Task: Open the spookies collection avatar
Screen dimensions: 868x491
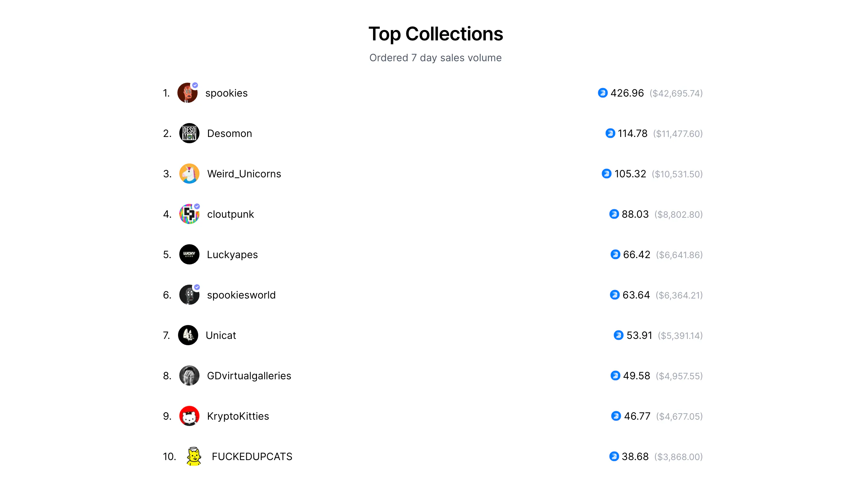Action: (187, 93)
